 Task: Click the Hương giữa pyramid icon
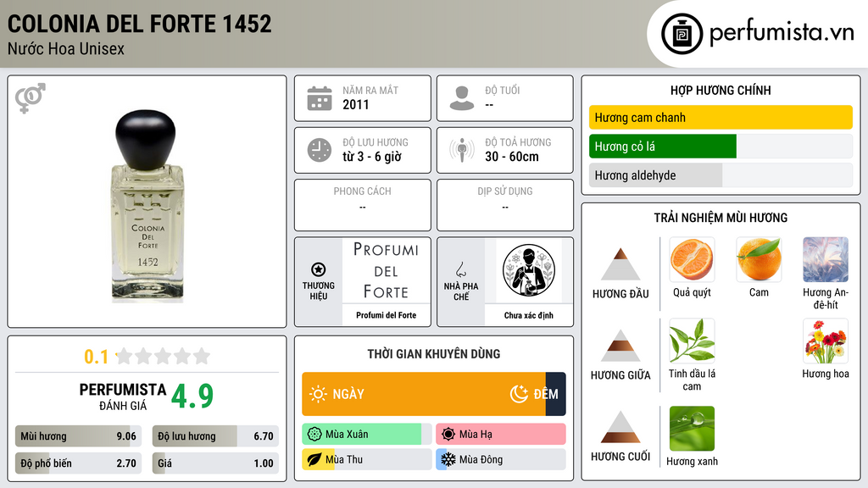tap(620, 346)
